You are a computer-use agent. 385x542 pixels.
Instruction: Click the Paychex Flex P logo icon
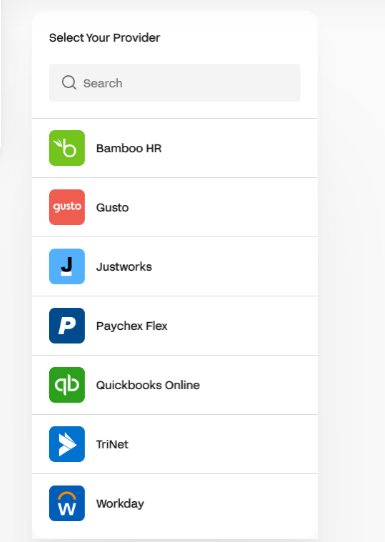(x=67, y=326)
